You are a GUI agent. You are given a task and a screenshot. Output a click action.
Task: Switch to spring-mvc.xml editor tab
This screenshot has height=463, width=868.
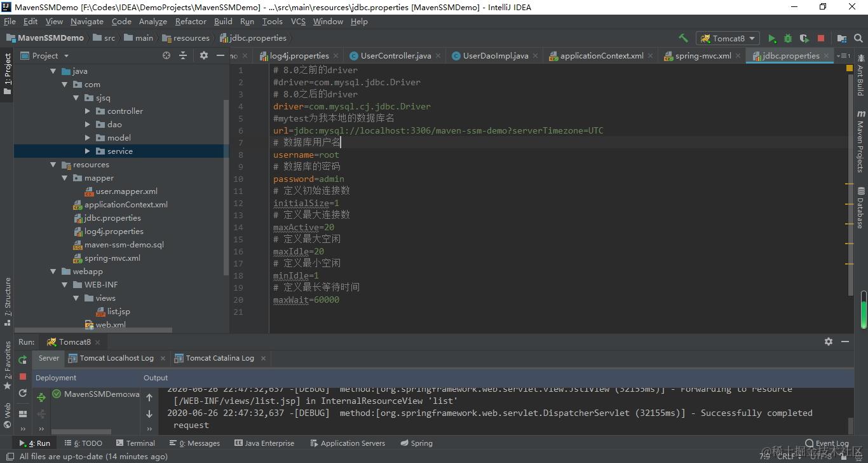pyautogui.click(x=703, y=56)
